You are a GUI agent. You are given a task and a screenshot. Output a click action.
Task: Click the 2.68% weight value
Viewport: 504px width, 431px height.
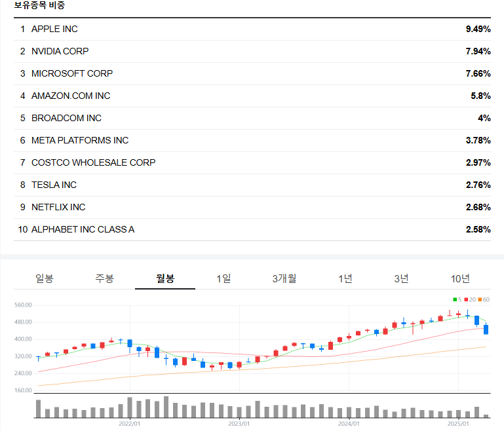[478, 207]
